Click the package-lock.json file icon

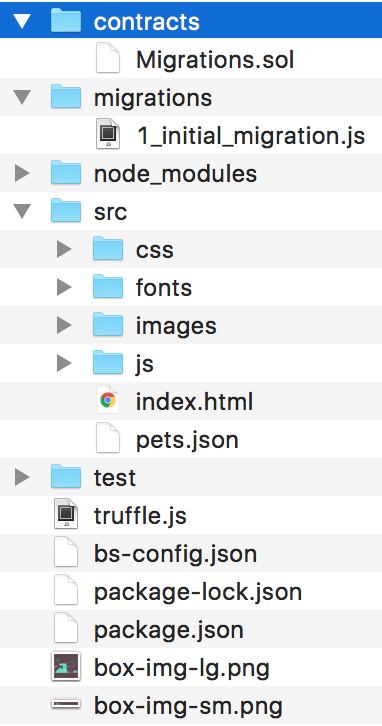click(x=66, y=590)
